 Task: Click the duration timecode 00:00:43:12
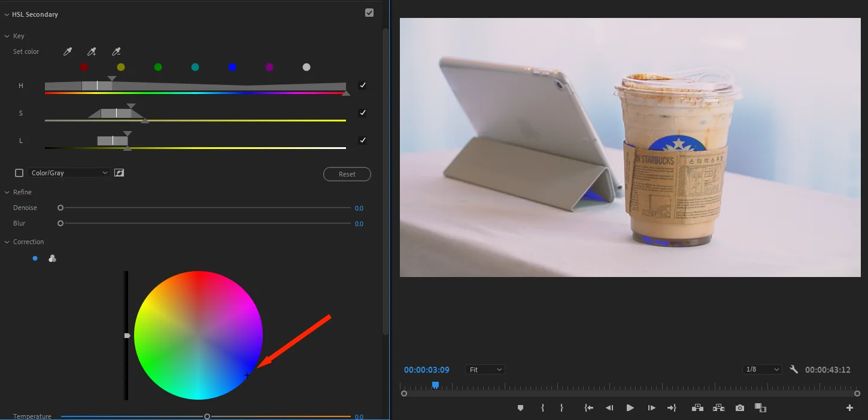click(x=828, y=370)
